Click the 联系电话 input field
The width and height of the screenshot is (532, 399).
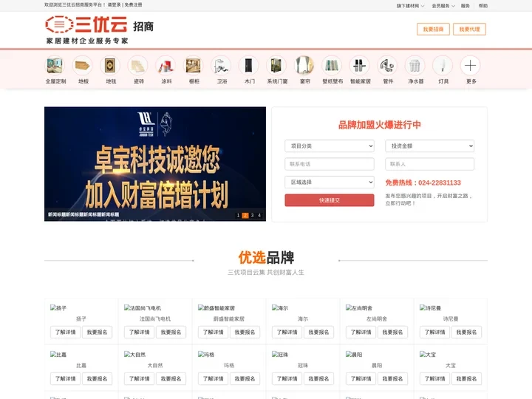tap(330, 164)
